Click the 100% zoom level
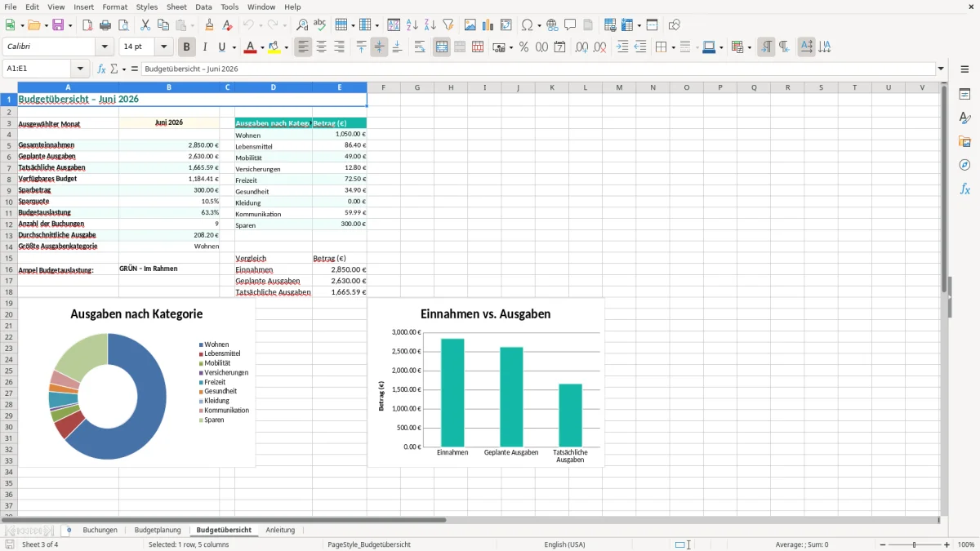 tap(966, 544)
